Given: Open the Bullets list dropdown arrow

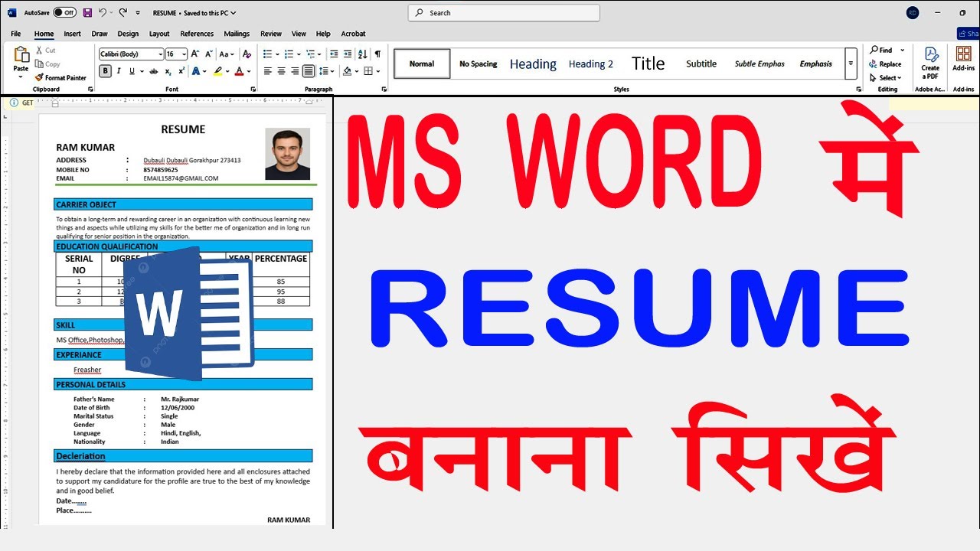Looking at the screenshot, I should coord(276,54).
